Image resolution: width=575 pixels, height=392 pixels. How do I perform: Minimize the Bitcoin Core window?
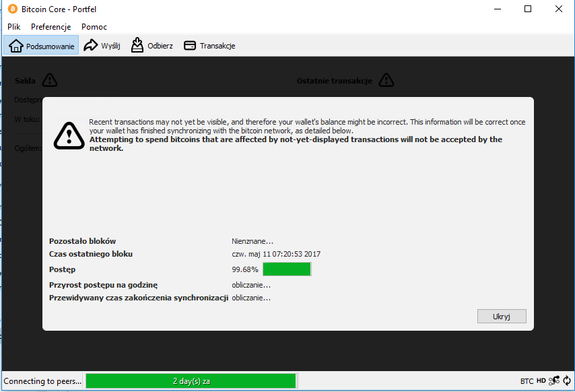(498, 9)
